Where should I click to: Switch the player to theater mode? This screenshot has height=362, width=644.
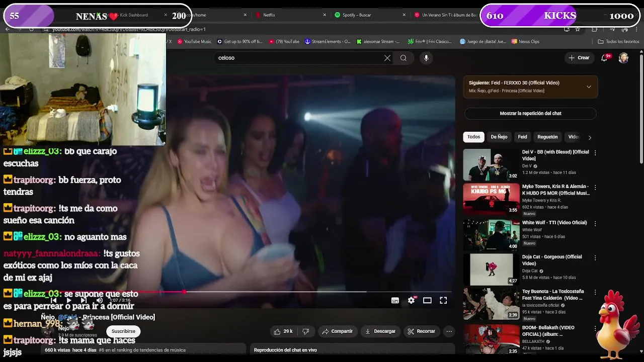(427, 300)
